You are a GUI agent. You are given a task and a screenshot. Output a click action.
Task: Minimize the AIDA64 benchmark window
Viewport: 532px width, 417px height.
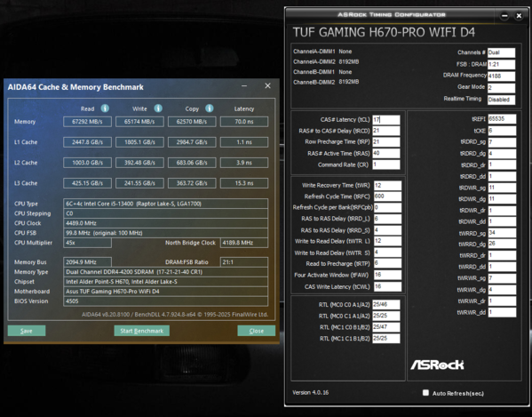(x=244, y=86)
